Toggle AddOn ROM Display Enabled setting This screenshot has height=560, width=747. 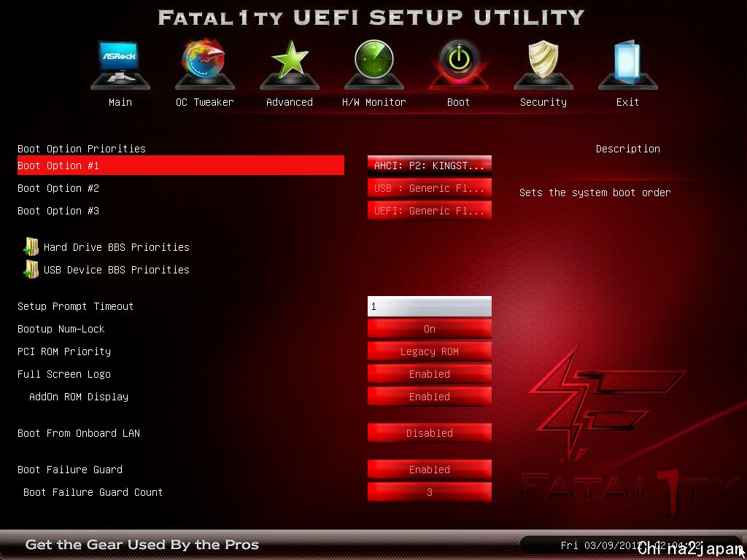click(429, 397)
